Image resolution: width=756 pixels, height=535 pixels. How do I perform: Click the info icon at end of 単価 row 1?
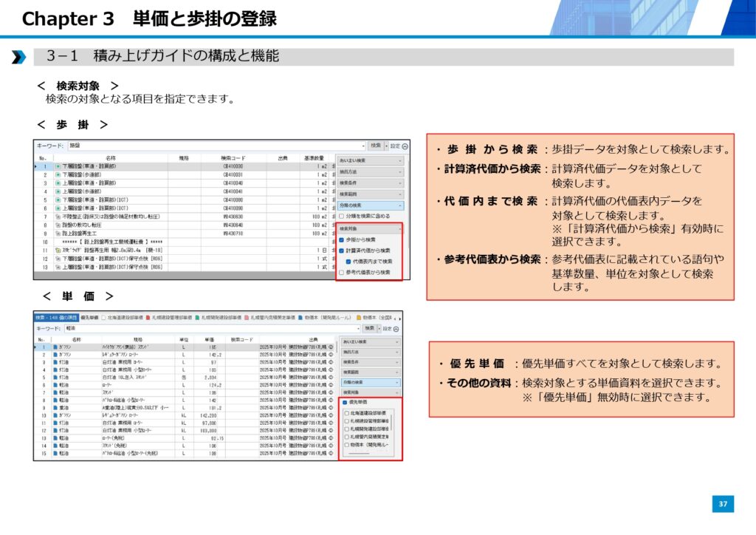330,347
